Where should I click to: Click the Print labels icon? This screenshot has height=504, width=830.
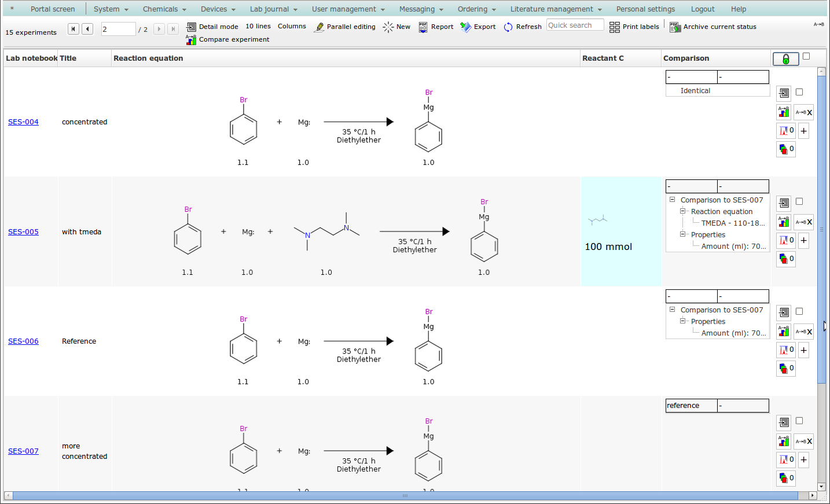point(614,27)
